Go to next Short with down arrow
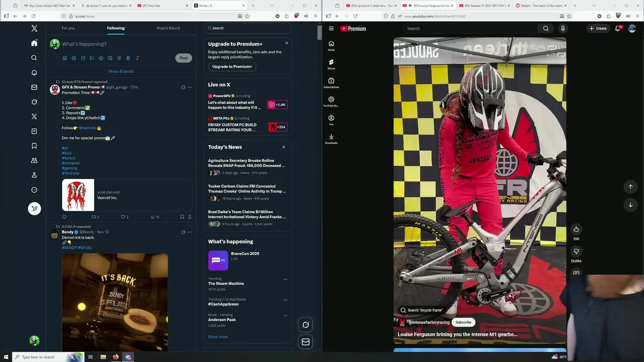Screen dimensions: 644x362 (x=630, y=205)
